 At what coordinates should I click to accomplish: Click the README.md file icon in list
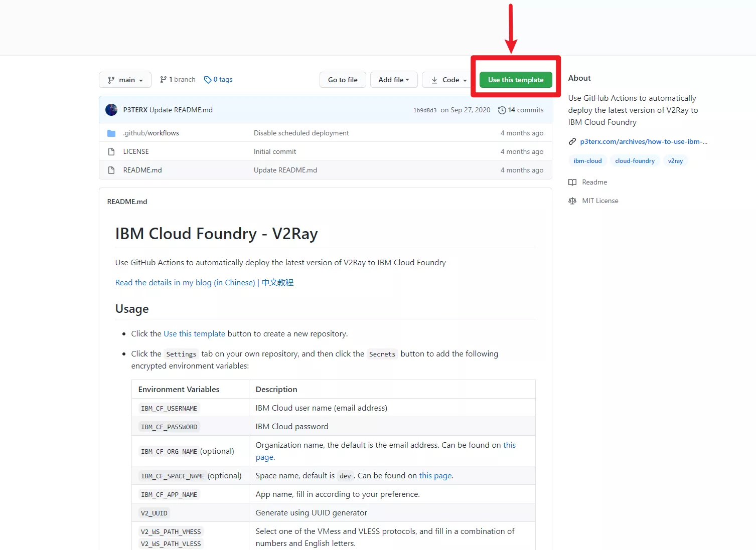click(111, 170)
